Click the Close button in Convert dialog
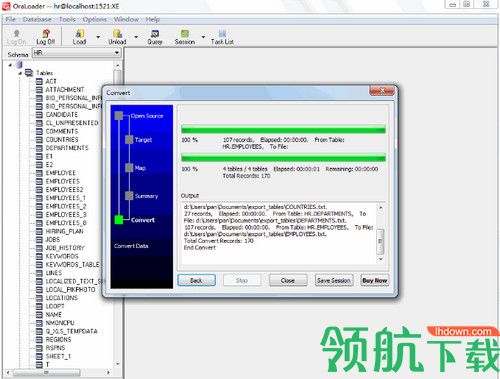This screenshot has height=379, width=500. (x=288, y=280)
